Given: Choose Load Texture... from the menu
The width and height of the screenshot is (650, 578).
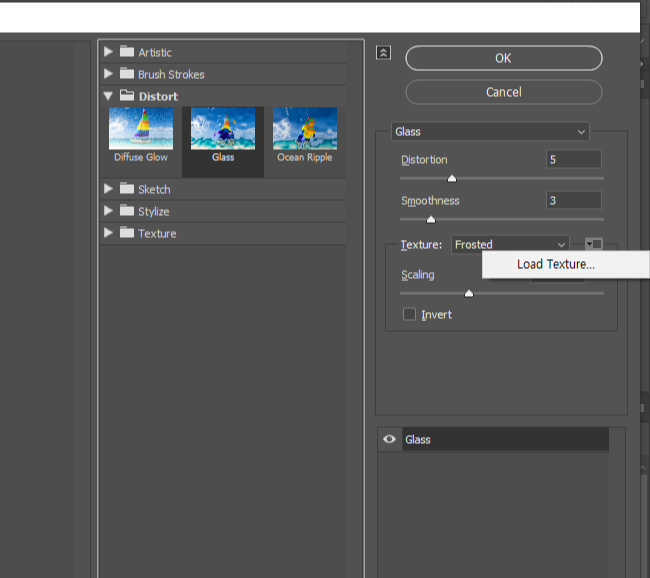Looking at the screenshot, I should (565, 264).
